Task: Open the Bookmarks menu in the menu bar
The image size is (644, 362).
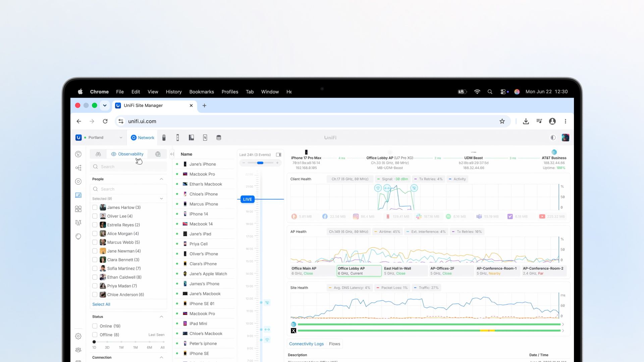Action: pyautogui.click(x=201, y=92)
